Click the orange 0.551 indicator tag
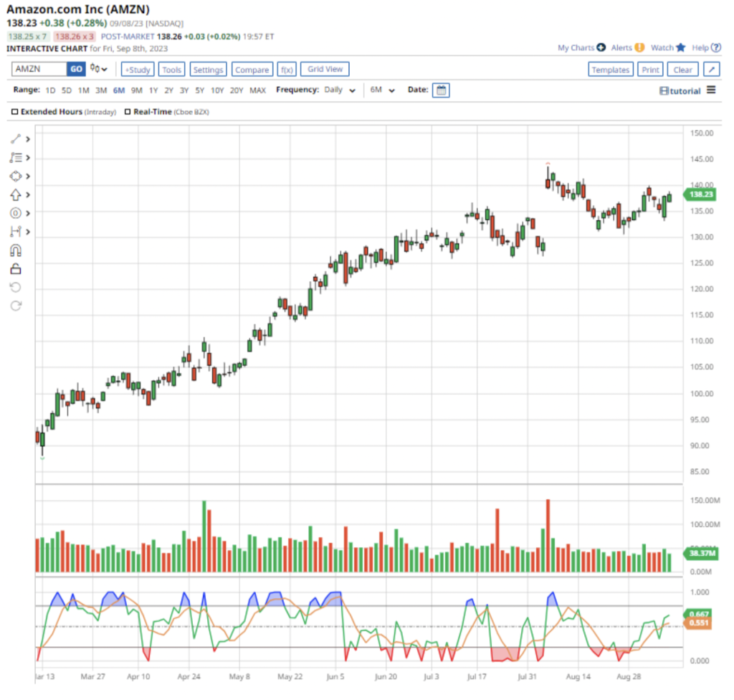This screenshot has width=734, height=700. coord(698,623)
